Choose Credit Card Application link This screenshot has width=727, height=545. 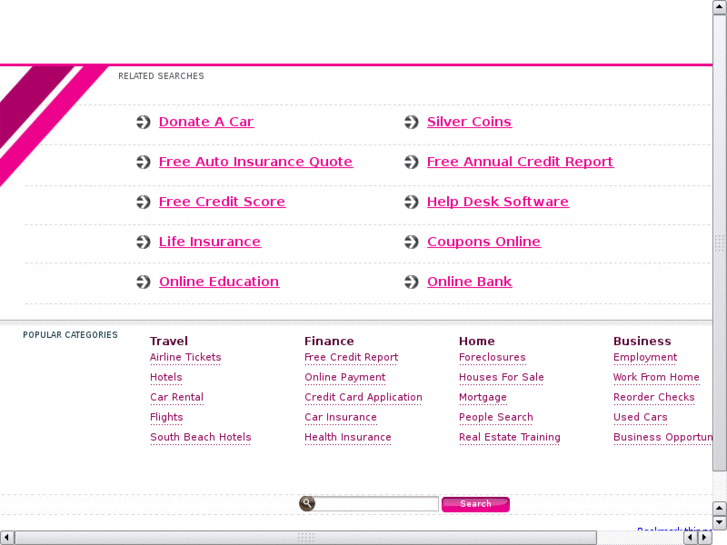coord(364,398)
